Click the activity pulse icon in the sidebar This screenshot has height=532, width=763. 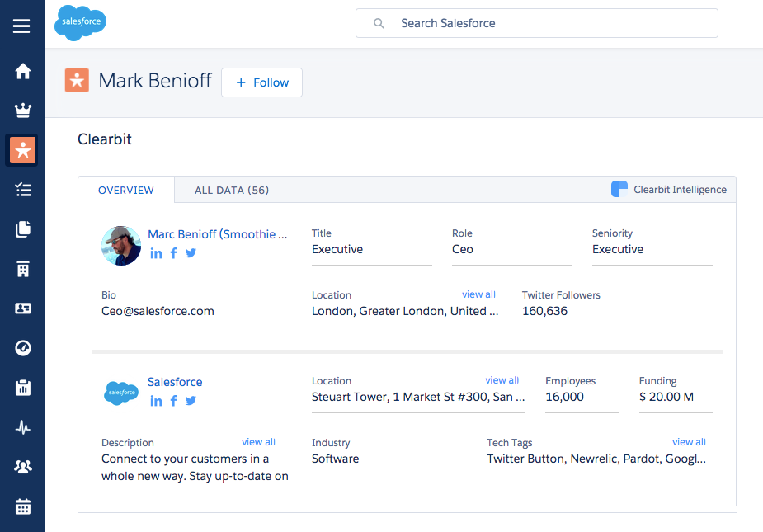[x=21, y=426]
